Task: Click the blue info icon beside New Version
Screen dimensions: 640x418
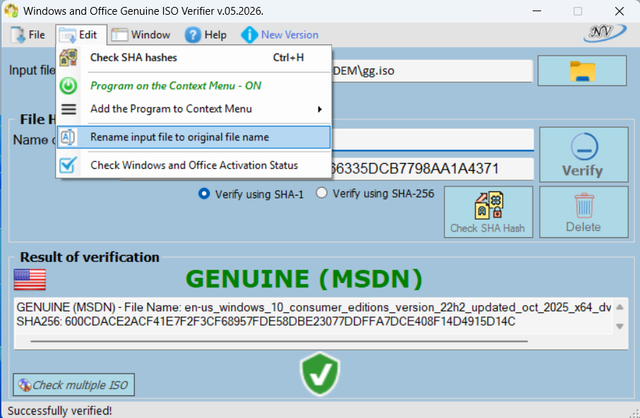Action: pos(249,35)
